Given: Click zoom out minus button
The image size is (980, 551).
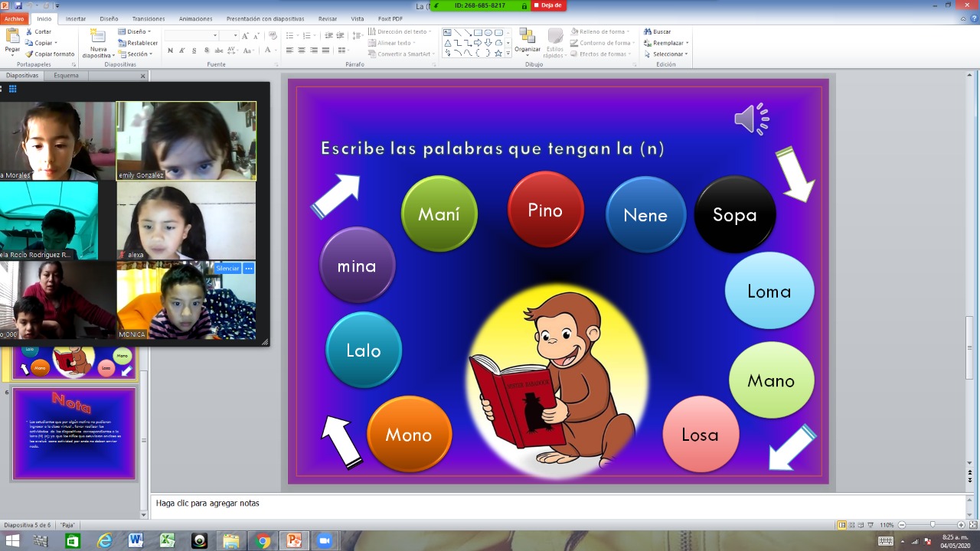Looking at the screenshot, I should 901,525.
